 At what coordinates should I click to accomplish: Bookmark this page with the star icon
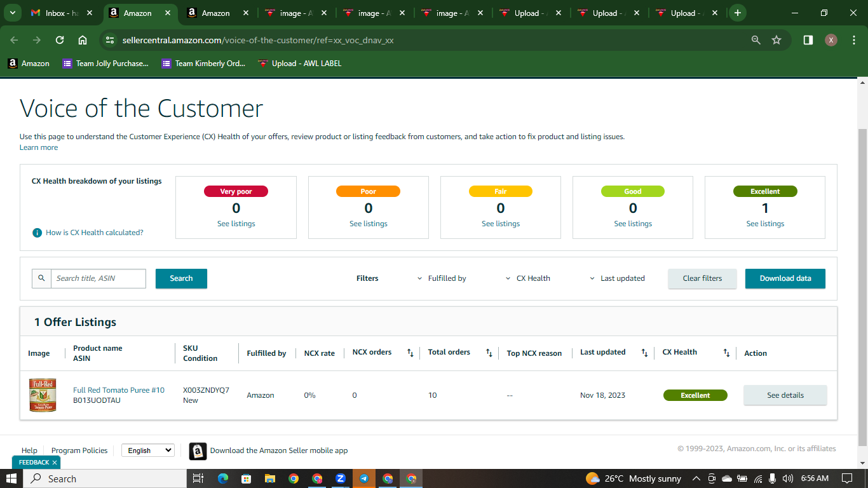[776, 40]
